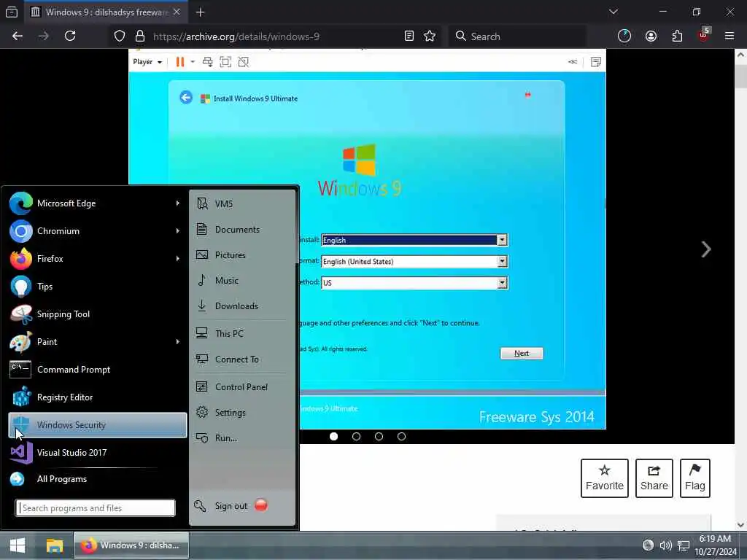Open the Tips app
The image size is (747, 560).
(x=97, y=286)
